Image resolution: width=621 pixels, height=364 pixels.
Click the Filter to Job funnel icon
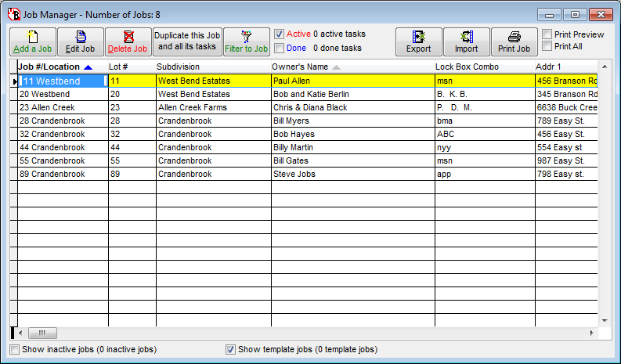(246, 37)
